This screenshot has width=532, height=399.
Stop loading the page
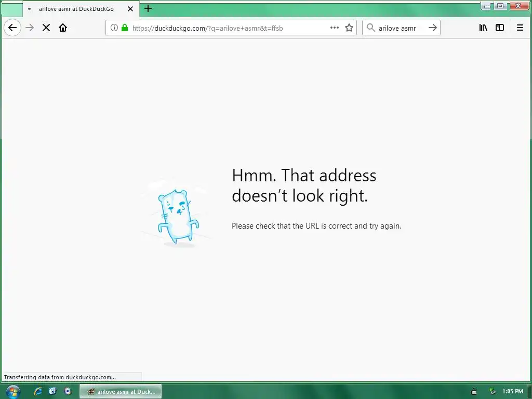pos(46,28)
